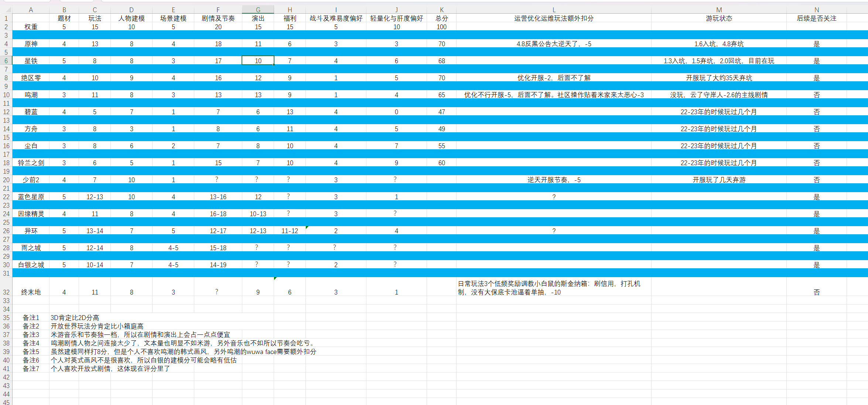The width and height of the screenshot is (868, 405).
Task: Select 剧情及节奏 header cell
Action: [218, 18]
